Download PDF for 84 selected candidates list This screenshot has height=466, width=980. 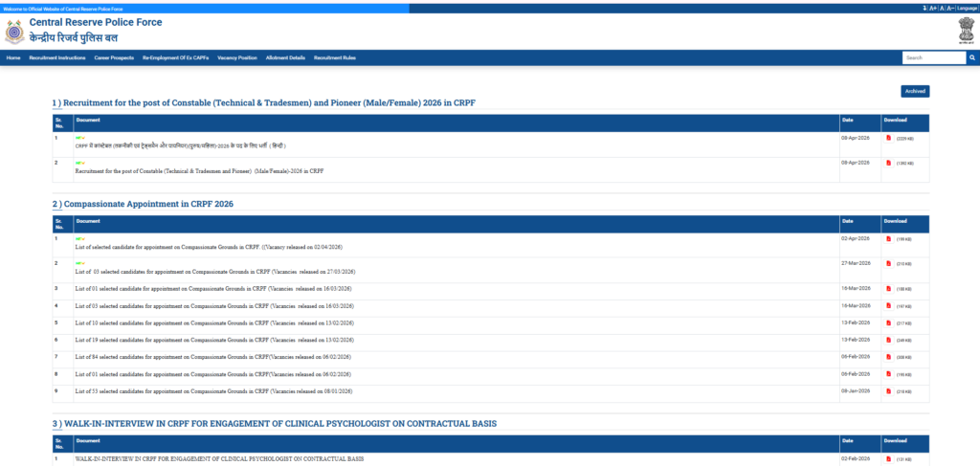(x=888, y=356)
